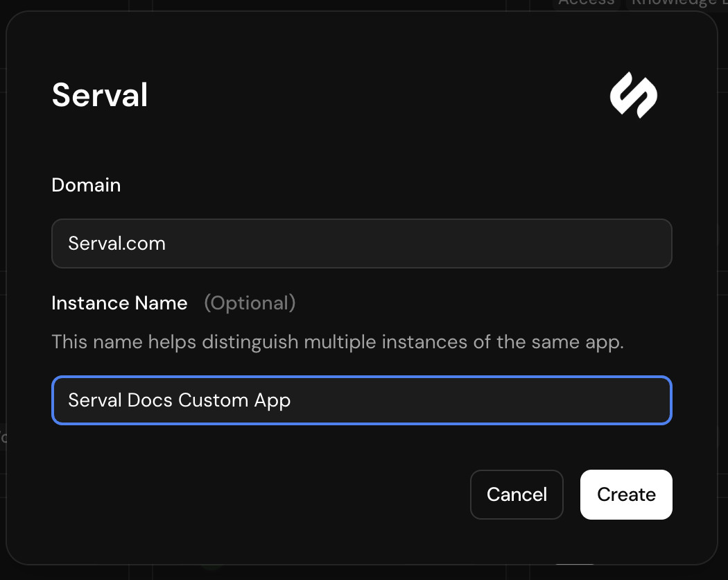Dismiss the dialog with Cancel
728x580 pixels.
click(517, 494)
